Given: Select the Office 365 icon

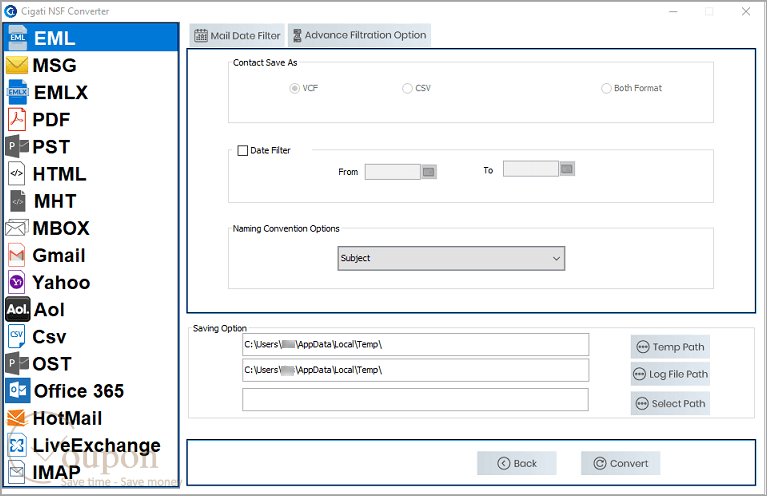Looking at the screenshot, I should tap(18, 390).
